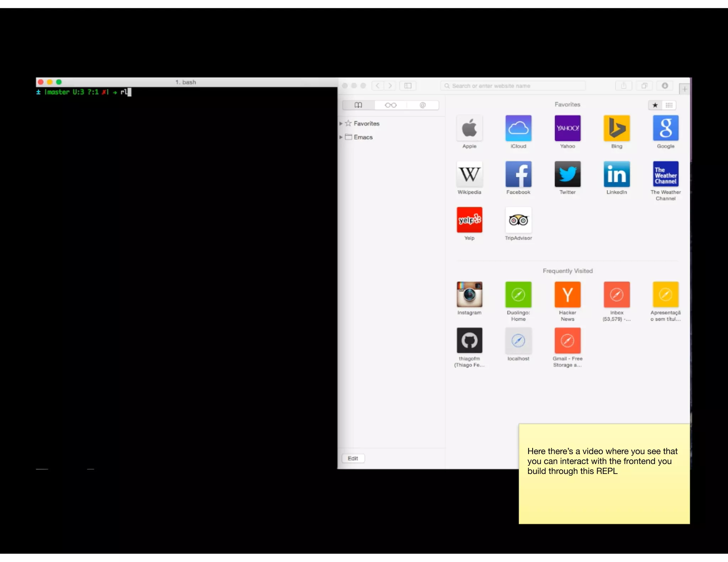Switch to Top Sites grid view toggle
Screen dimensions: 728x562
pyautogui.click(x=669, y=105)
